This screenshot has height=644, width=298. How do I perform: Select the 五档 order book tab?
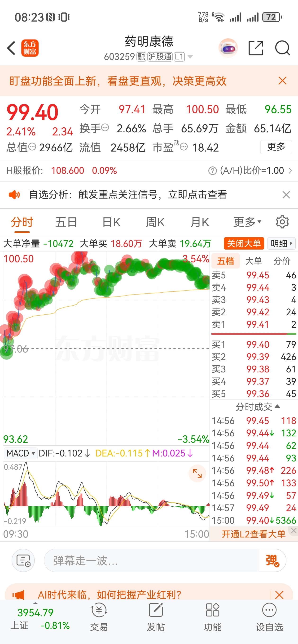coord(226,261)
